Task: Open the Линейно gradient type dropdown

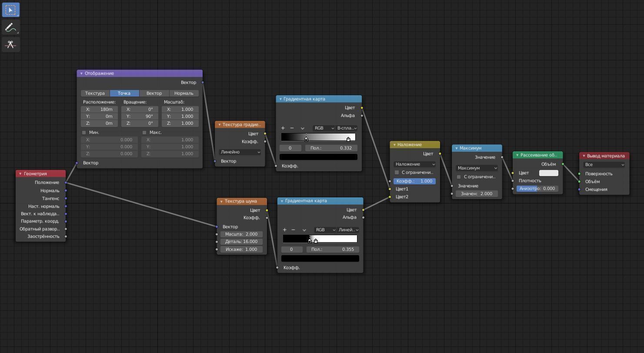Action: click(240, 152)
